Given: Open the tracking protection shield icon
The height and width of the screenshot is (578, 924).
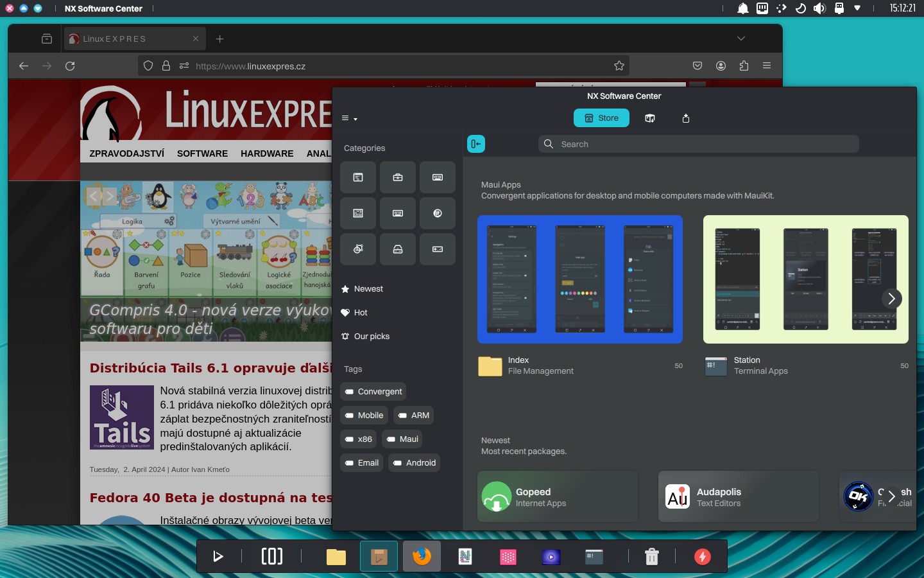Looking at the screenshot, I should [148, 66].
